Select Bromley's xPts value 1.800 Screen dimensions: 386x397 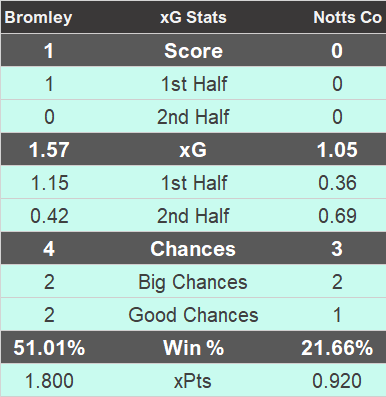(49, 381)
